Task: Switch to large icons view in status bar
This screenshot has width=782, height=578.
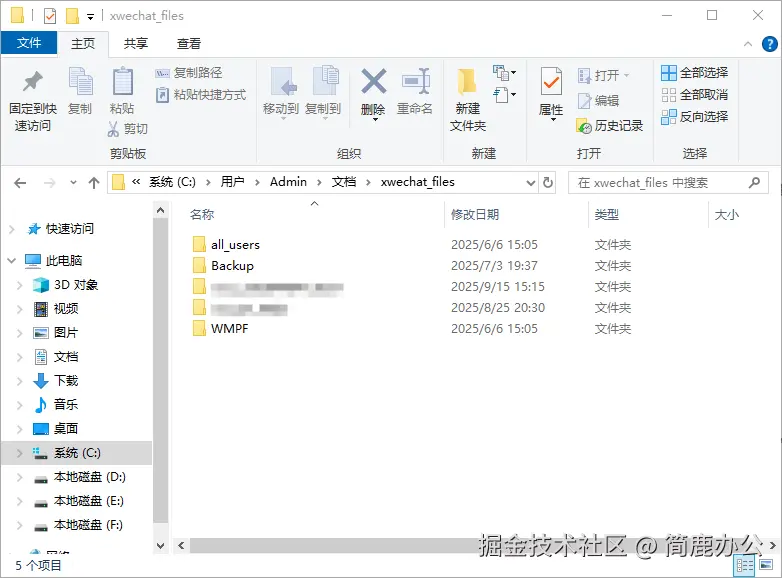Action: [x=766, y=565]
